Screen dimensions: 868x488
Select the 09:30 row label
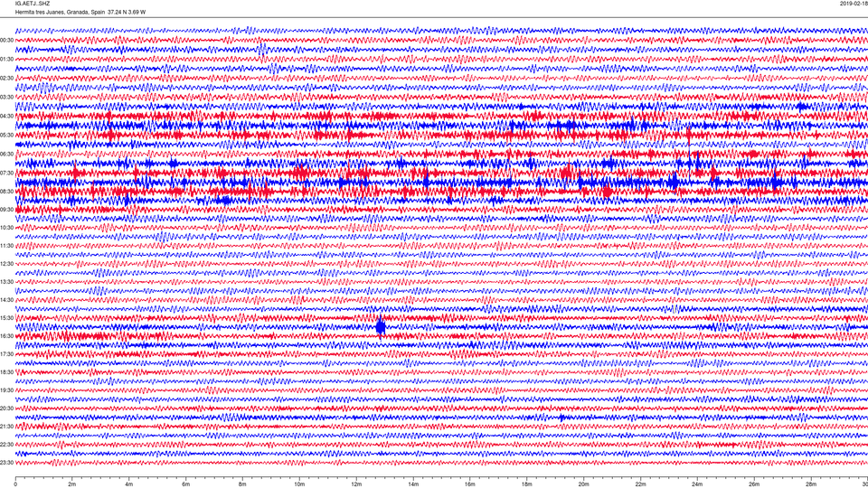click(x=6, y=210)
